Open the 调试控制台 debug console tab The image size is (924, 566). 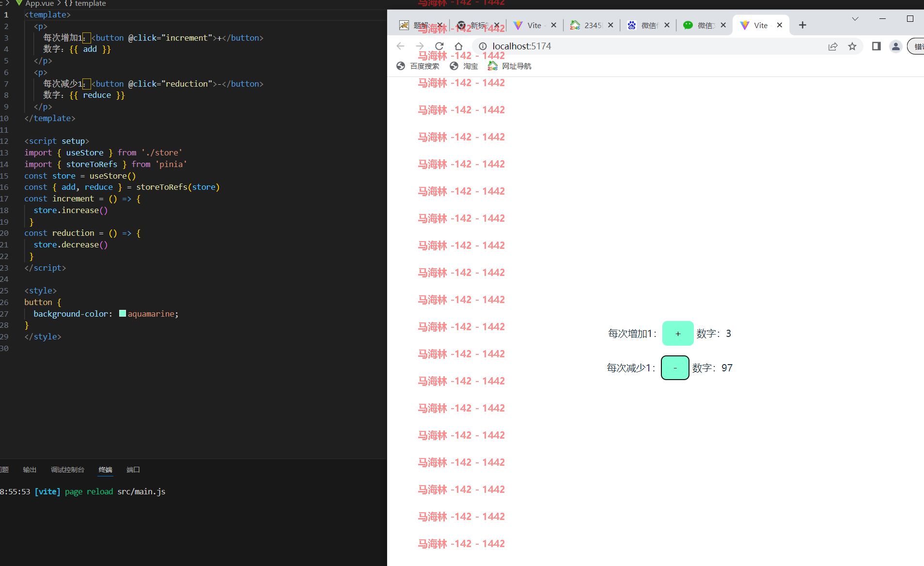67,470
